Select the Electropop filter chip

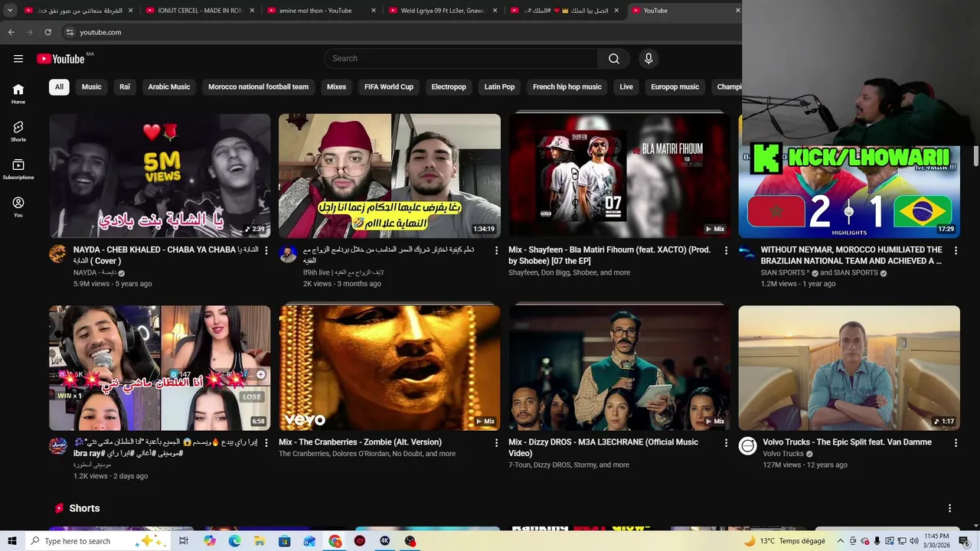449,87
